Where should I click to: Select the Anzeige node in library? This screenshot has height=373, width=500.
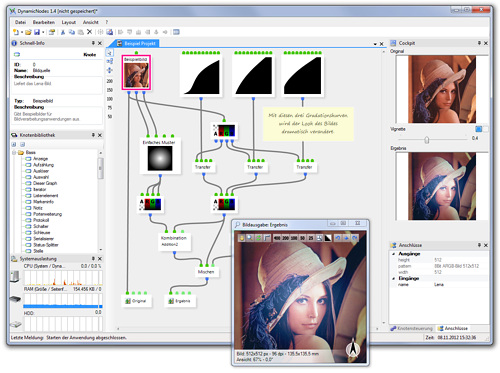coord(40,159)
